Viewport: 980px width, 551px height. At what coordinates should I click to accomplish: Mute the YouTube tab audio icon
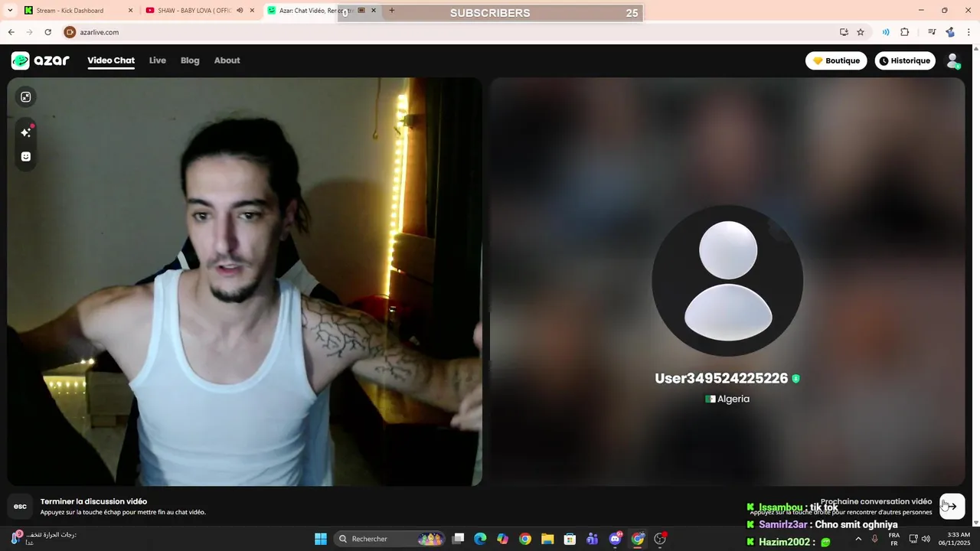tap(240, 11)
